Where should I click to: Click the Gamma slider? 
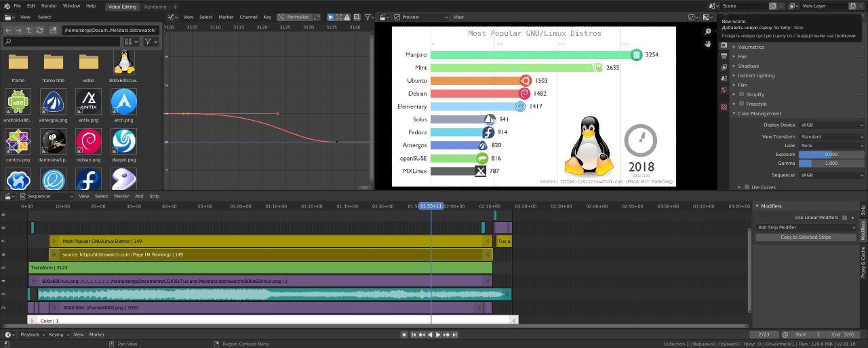[831, 163]
